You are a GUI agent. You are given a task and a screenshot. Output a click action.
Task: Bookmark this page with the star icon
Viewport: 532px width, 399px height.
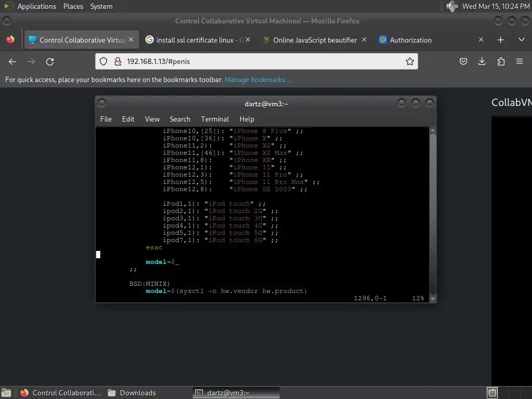409,61
